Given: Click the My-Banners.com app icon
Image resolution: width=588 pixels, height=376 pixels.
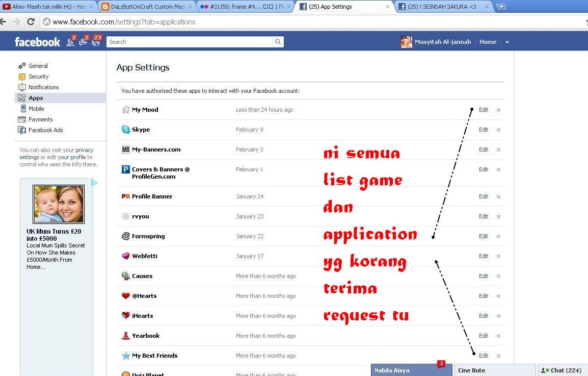Looking at the screenshot, I should (x=126, y=149).
